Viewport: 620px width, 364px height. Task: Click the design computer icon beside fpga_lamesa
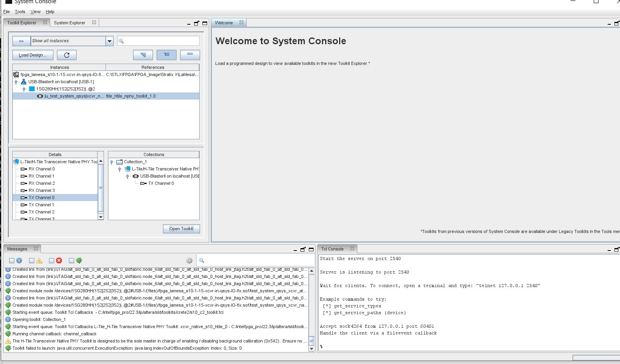16,74
